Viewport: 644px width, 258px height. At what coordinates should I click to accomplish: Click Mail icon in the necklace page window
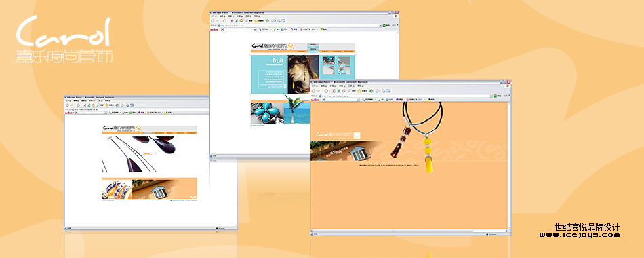click(x=378, y=91)
